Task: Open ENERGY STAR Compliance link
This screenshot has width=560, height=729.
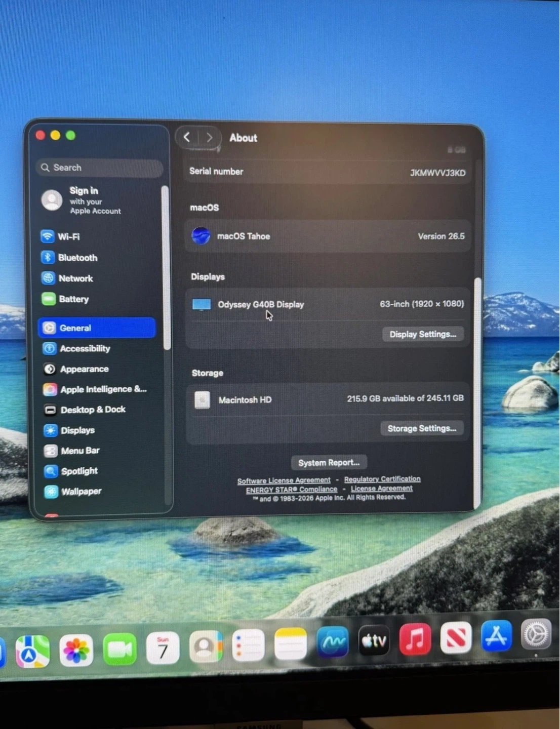Action: point(292,490)
